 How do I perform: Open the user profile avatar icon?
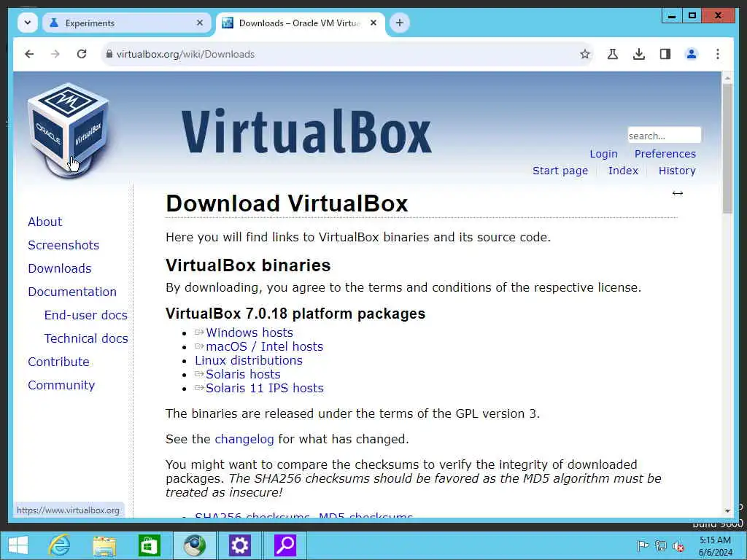point(692,54)
